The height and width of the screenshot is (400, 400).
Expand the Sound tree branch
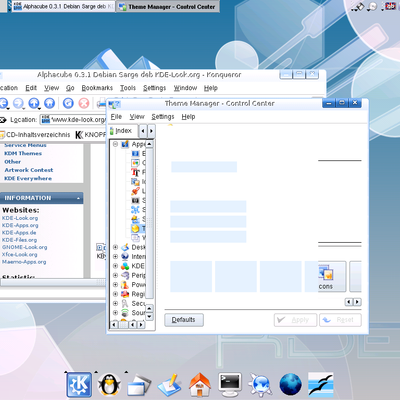115,313
